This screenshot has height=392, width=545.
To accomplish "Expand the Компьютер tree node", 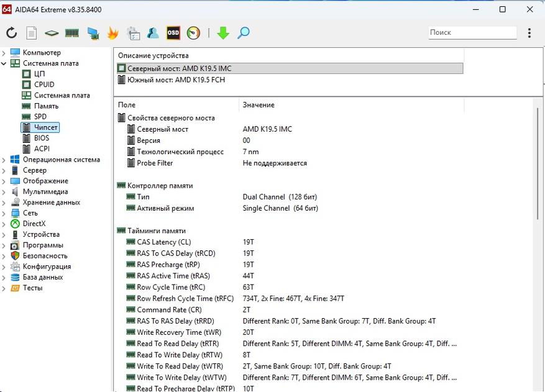I will click(4, 53).
